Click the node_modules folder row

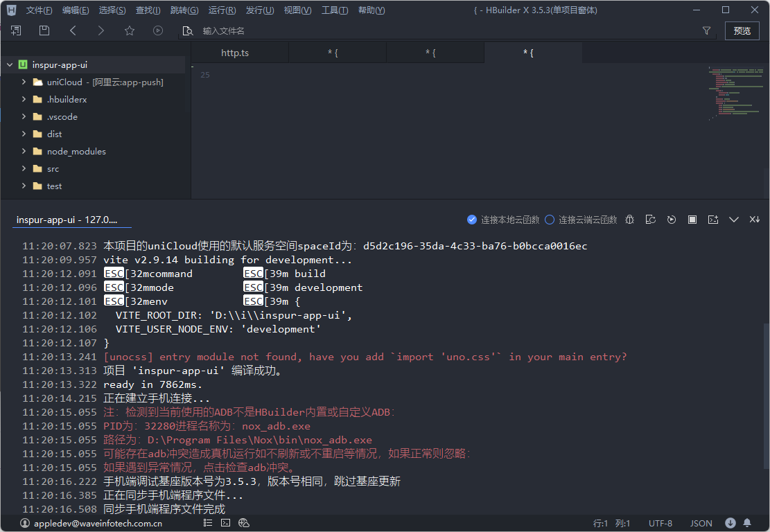(x=94, y=151)
